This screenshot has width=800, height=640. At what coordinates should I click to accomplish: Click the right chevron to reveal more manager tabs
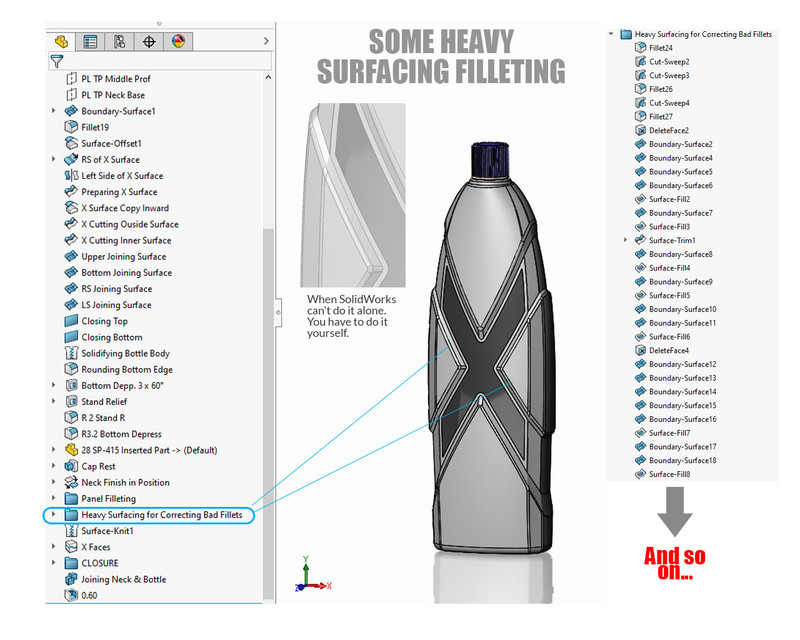(264, 40)
